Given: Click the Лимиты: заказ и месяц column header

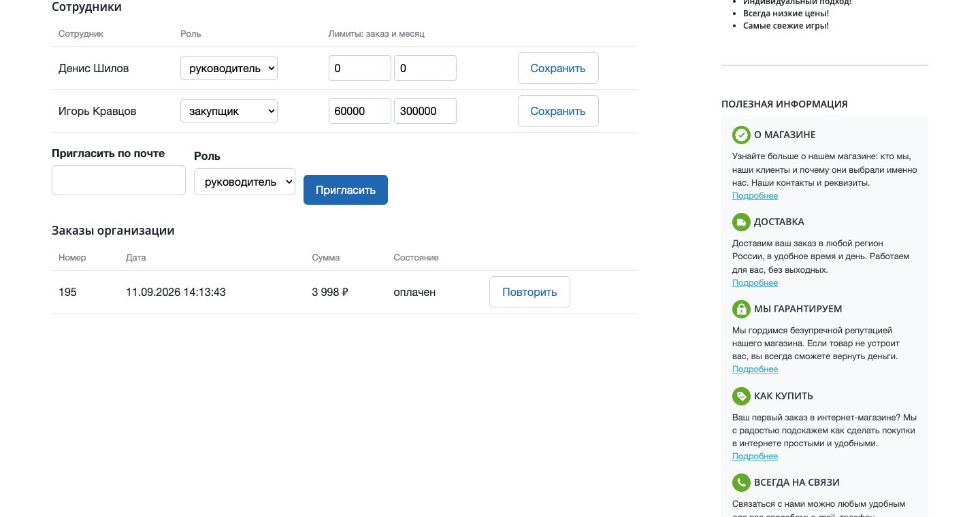Looking at the screenshot, I should click(376, 33).
